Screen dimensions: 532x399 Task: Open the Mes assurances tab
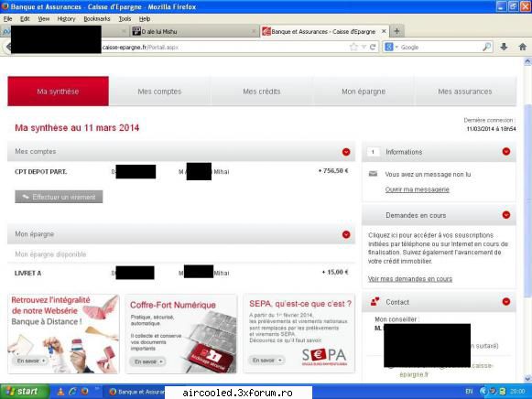point(465,92)
